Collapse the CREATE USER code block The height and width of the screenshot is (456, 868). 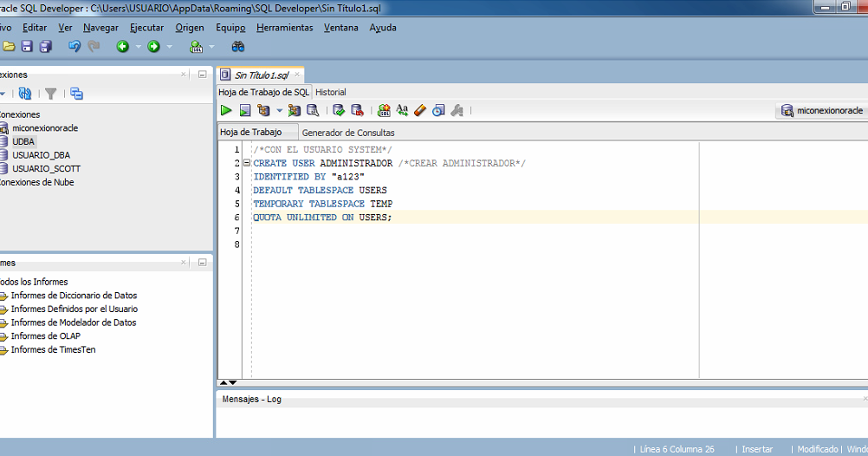pyautogui.click(x=246, y=163)
